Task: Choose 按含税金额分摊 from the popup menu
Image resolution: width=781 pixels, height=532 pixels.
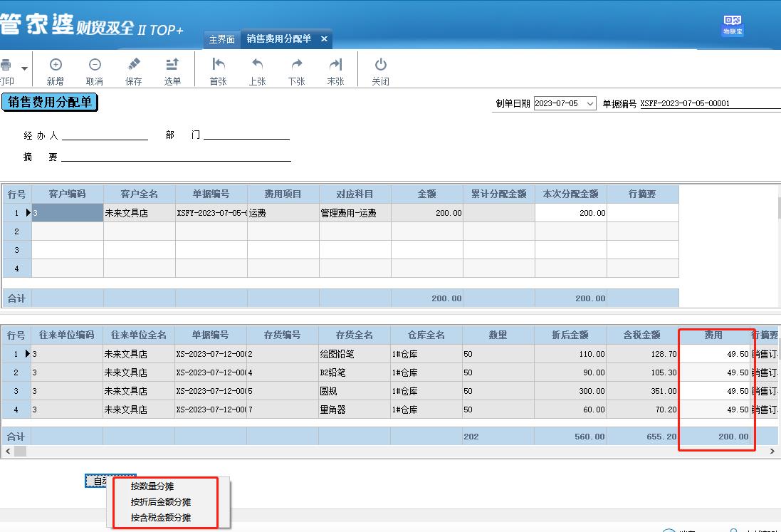Action: pos(161,518)
